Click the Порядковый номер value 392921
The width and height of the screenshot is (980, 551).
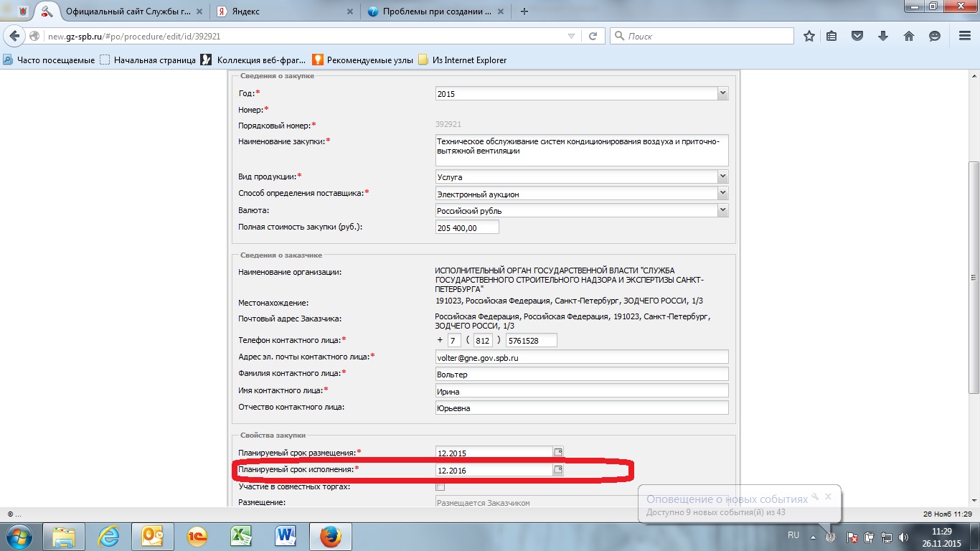point(448,125)
